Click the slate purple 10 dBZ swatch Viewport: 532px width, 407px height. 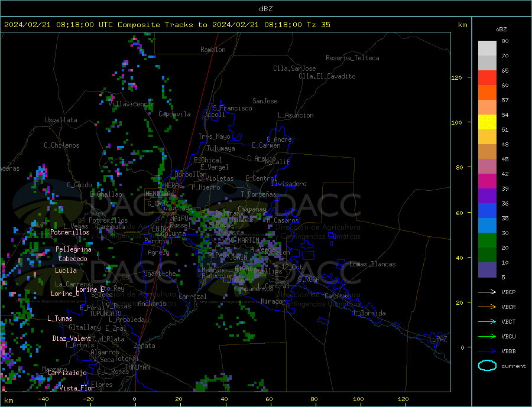487,270
